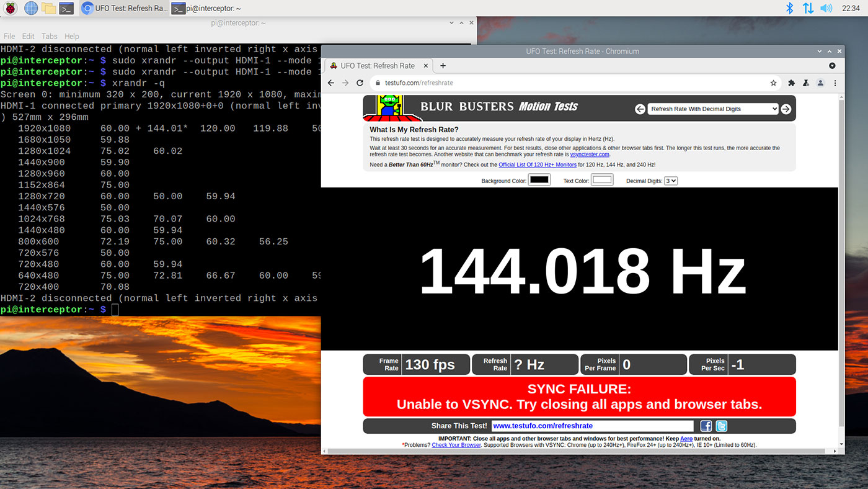Image resolution: width=868 pixels, height=489 pixels.
Task: Open the File Manager folder icon
Action: (x=48, y=8)
